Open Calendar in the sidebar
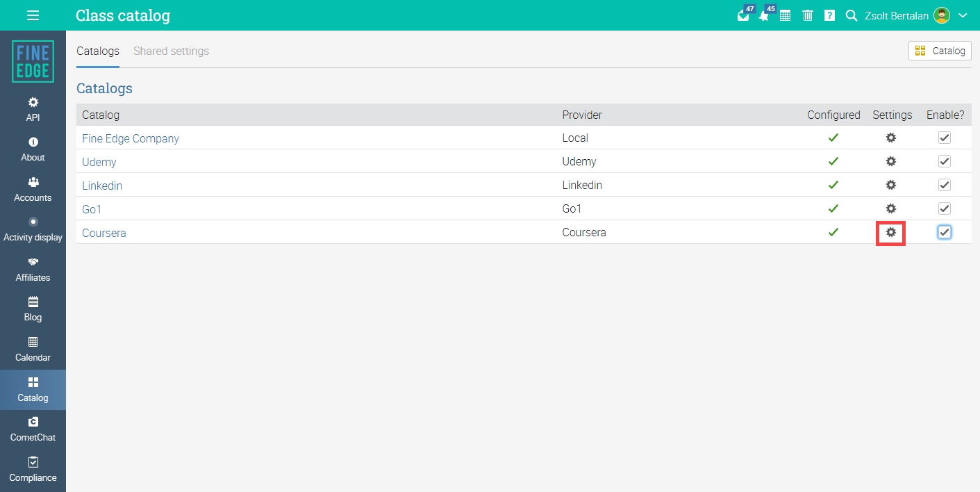 point(33,350)
